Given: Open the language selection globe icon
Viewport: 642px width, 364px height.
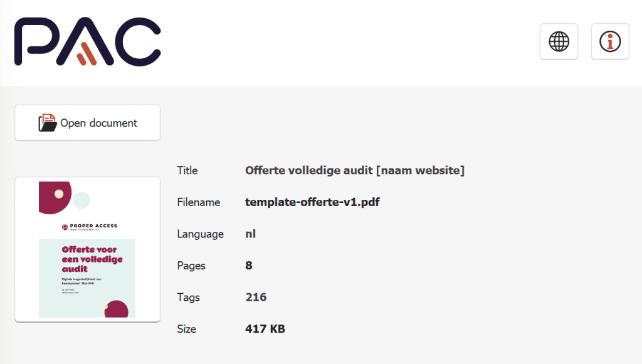Looking at the screenshot, I should click(559, 41).
